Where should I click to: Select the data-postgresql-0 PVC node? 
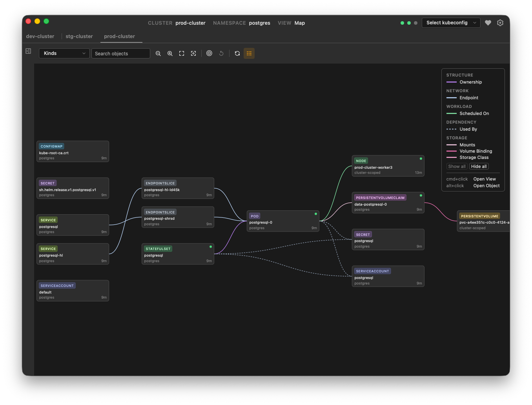[x=388, y=202]
